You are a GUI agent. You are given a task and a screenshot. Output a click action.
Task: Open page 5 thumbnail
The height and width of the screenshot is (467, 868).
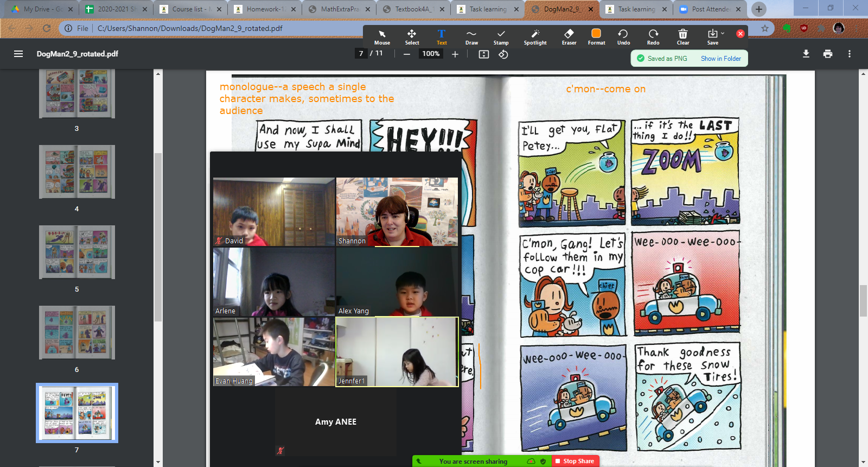click(x=76, y=252)
